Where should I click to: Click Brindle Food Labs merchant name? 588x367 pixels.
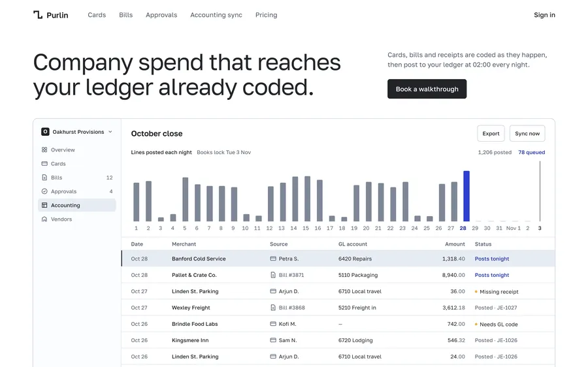[195, 324]
